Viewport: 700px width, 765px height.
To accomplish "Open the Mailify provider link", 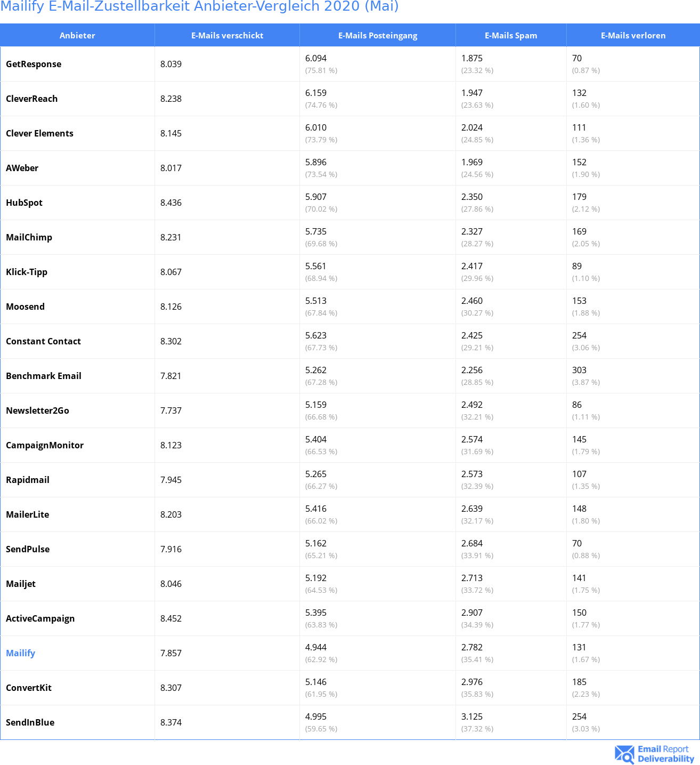I will 20,653.
